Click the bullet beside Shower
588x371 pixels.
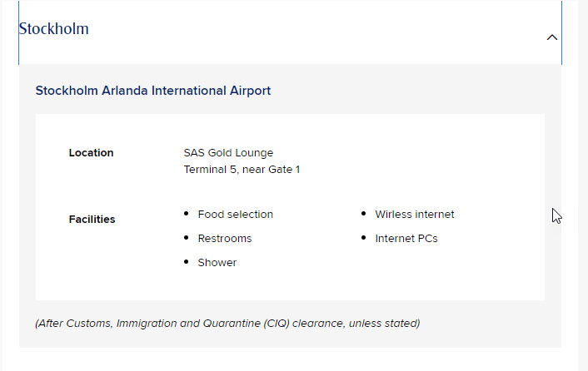[x=186, y=262]
